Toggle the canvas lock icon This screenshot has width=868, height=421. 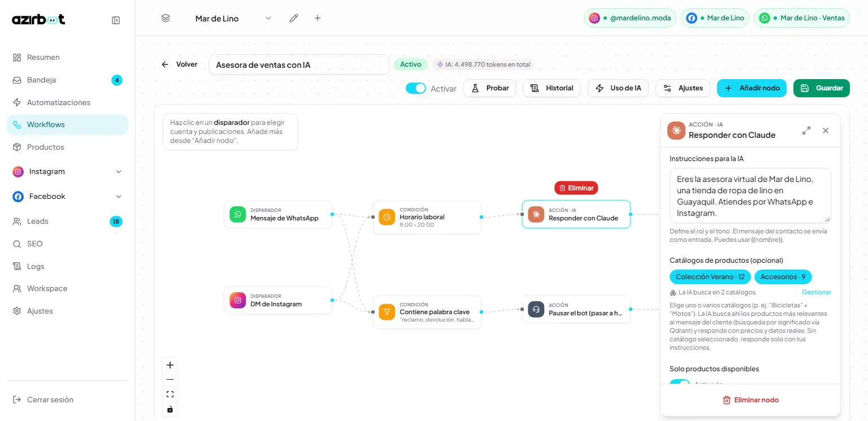click(x=170, y=409)
